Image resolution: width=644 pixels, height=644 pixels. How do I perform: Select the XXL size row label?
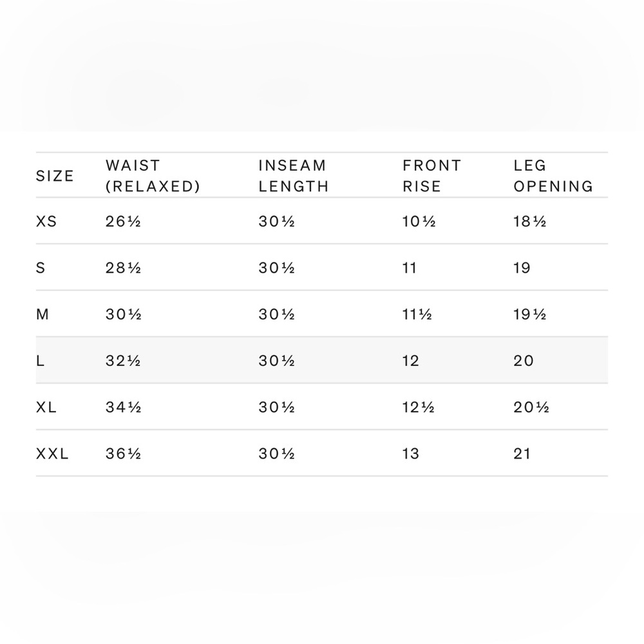tap(52, 453)
